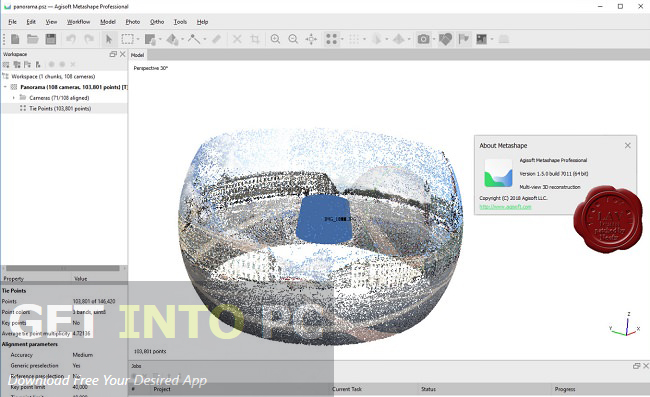Open the Photo menu

click(133, 22)
